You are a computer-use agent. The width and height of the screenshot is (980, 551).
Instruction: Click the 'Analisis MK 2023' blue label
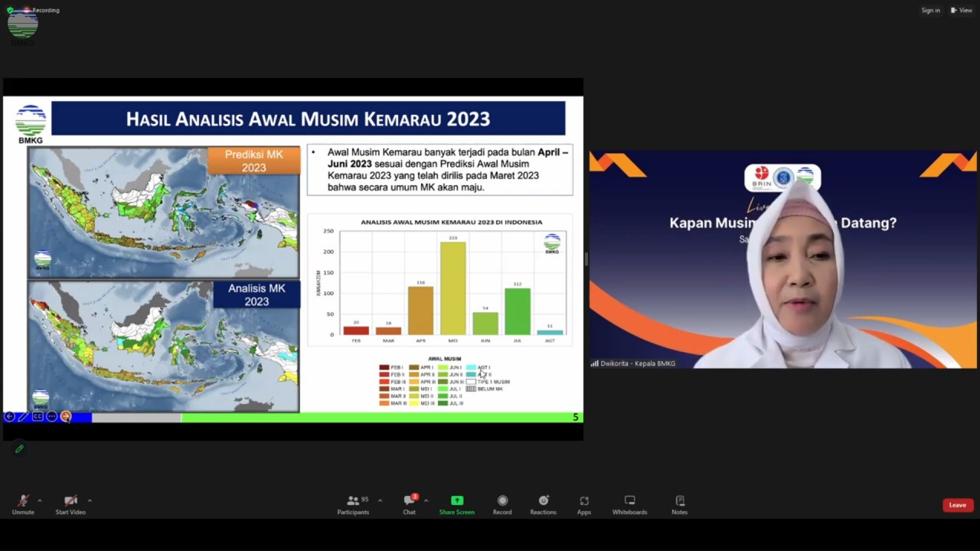pos(256,295)
